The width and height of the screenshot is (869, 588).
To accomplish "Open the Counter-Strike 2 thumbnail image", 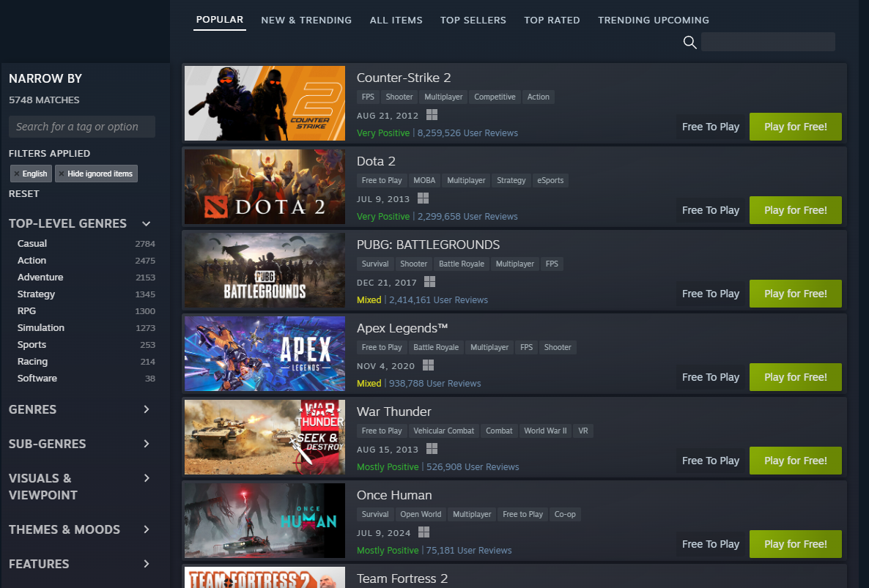I will 265,103.
